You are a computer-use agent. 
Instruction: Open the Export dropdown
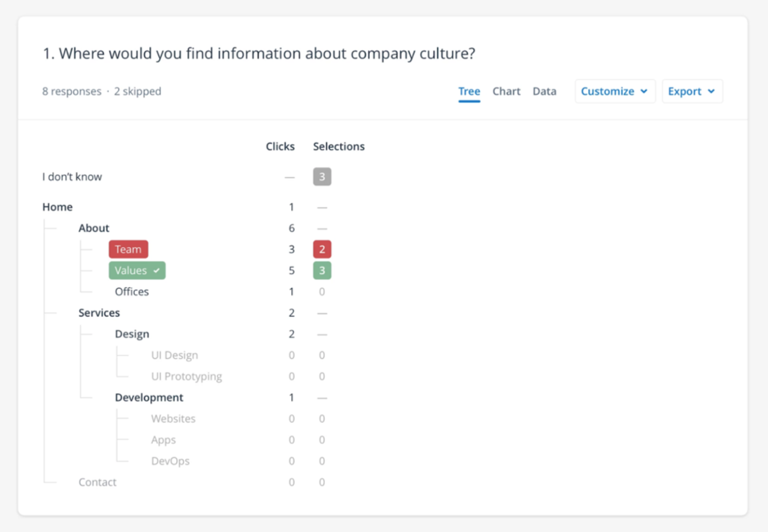[692, 91]
